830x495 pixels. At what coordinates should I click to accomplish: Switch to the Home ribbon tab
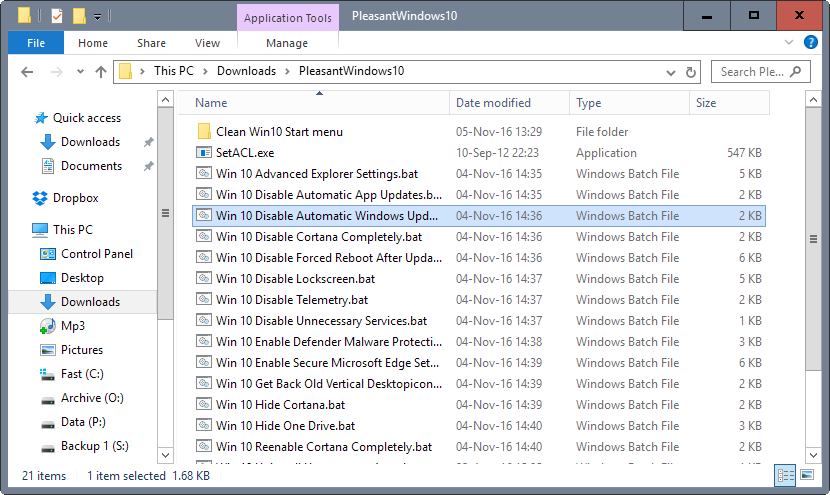click(x=93, y=43)
